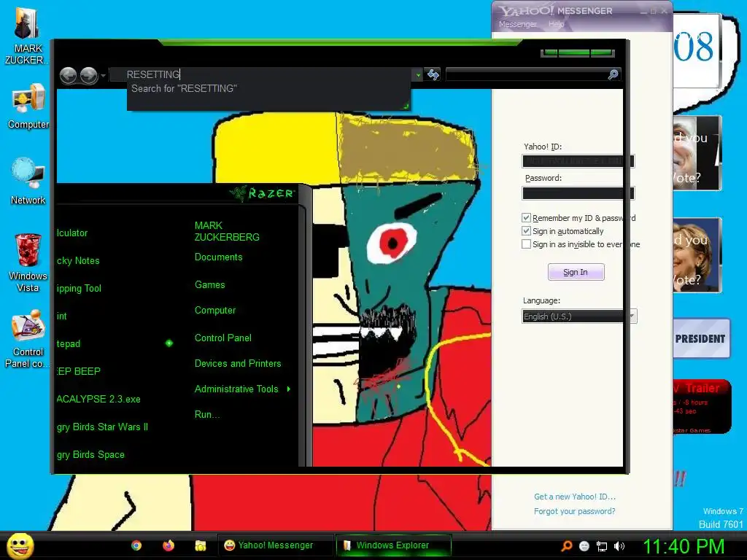The width and height of the screenshot is (747, 560).
Task: Open the Messenger menu in Yahoo Messenger
Action: click(517, 24)
